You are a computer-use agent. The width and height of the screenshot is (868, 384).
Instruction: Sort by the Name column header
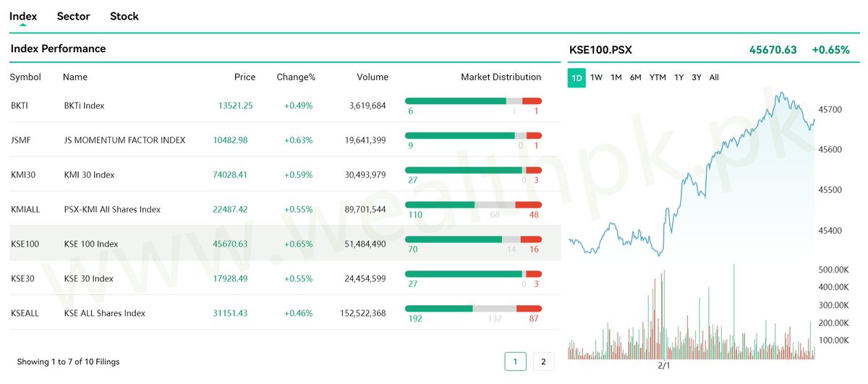pos(75,77)
